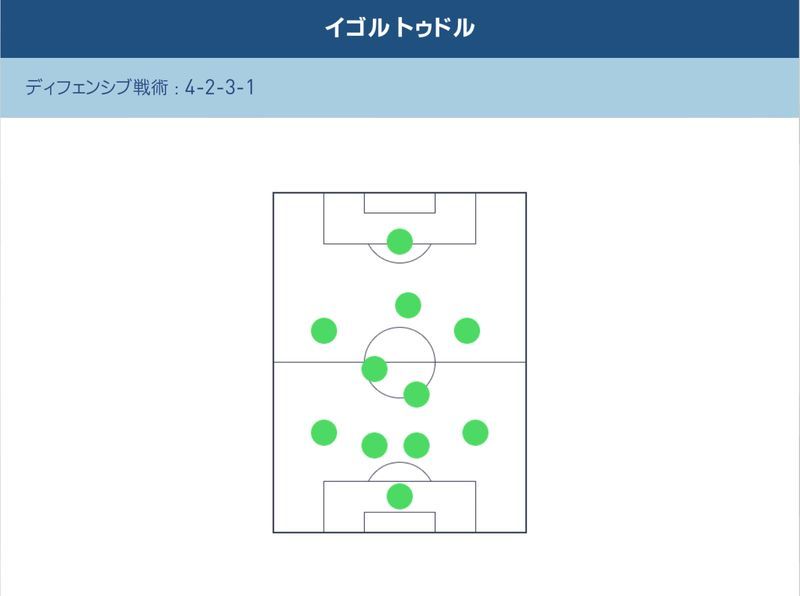Click the goalkeeper dot at the bottom
Screen dimensions: 800x596
[400, 496]
